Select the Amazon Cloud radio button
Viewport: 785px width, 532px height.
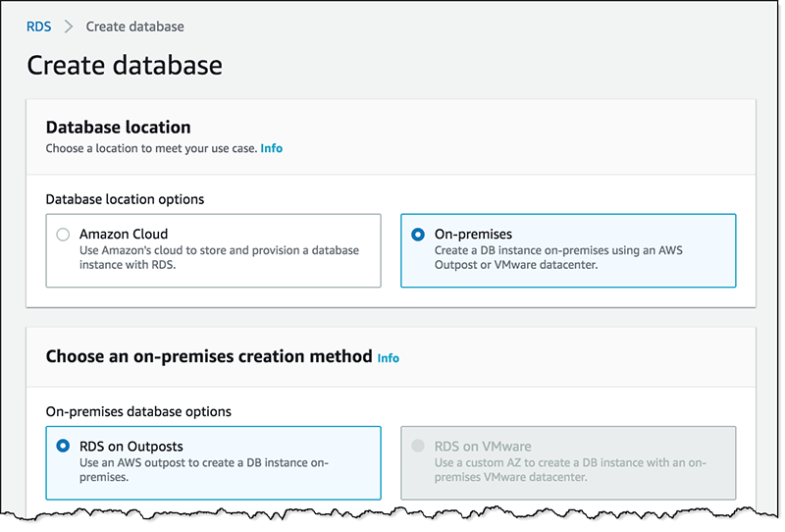click(63, 235)
